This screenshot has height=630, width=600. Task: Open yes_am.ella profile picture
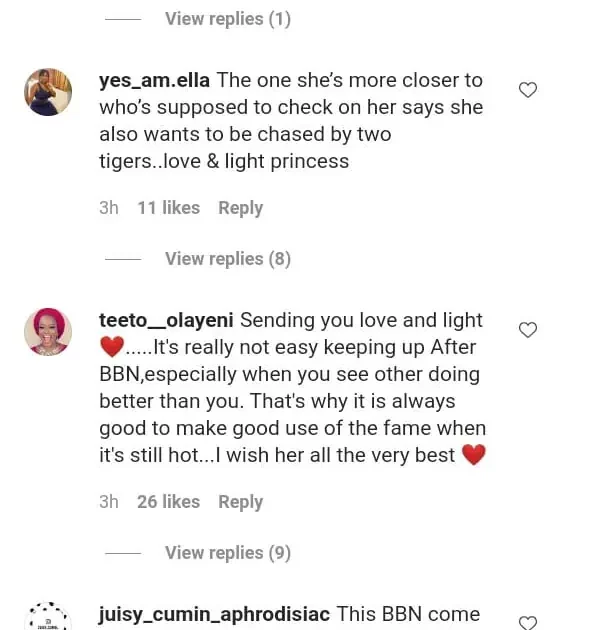tap(48, 92)
